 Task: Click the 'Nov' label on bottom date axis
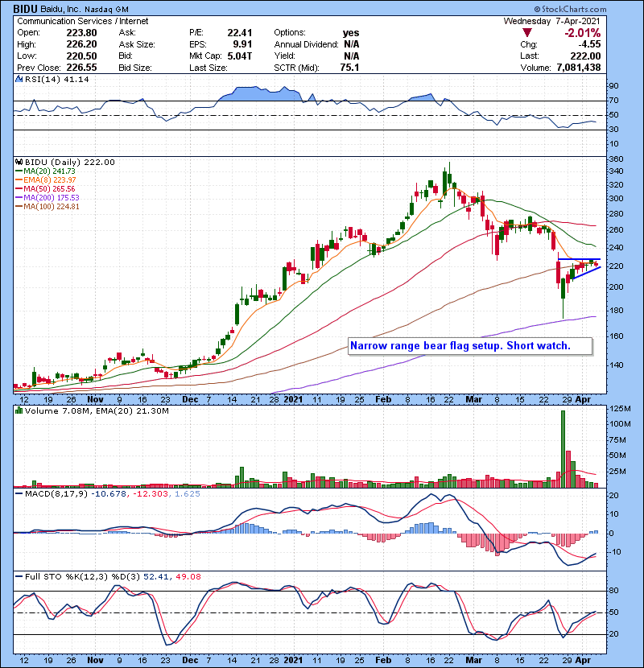(95, 660)
